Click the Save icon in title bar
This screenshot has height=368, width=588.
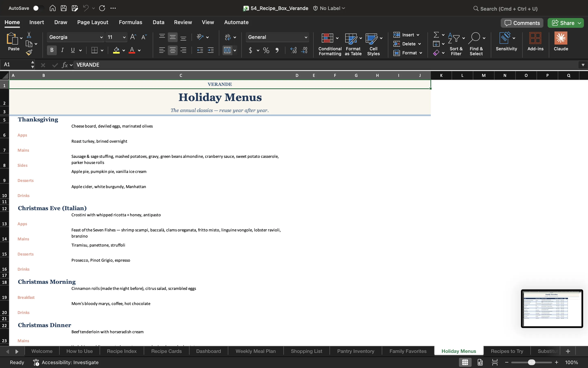click(64, 8)
